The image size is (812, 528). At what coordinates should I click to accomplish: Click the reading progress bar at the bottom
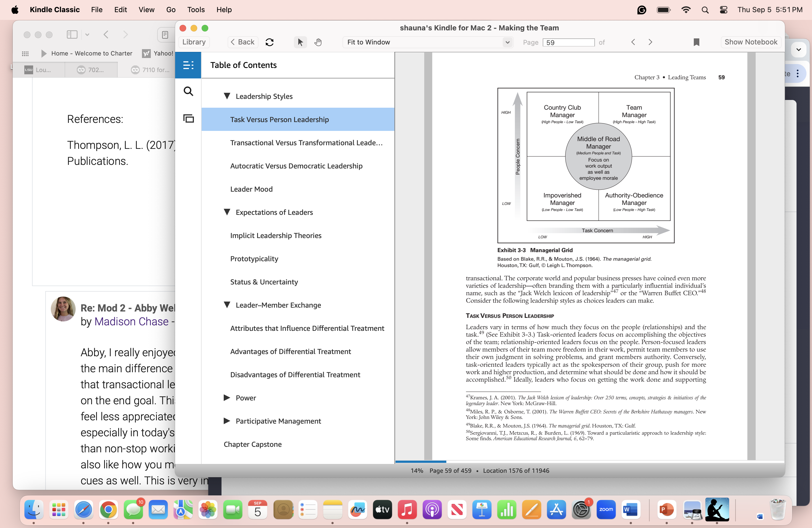tap(420, 462)
